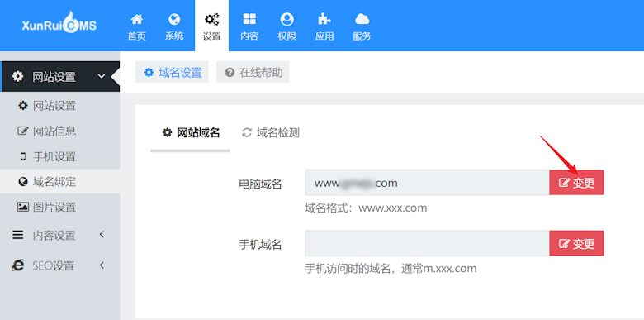Focus the 手机域名 input field
The image size is (644, 320).
point(427,243)
